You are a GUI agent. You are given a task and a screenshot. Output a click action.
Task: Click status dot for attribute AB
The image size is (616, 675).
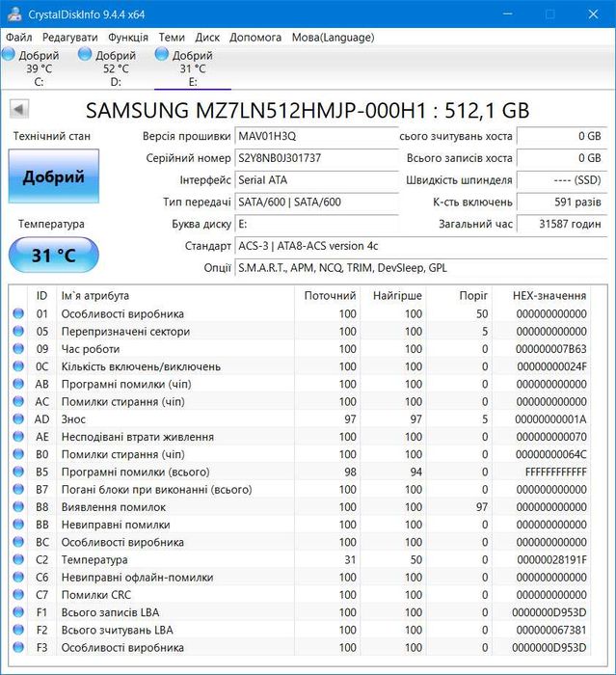[x=18, y=384]
